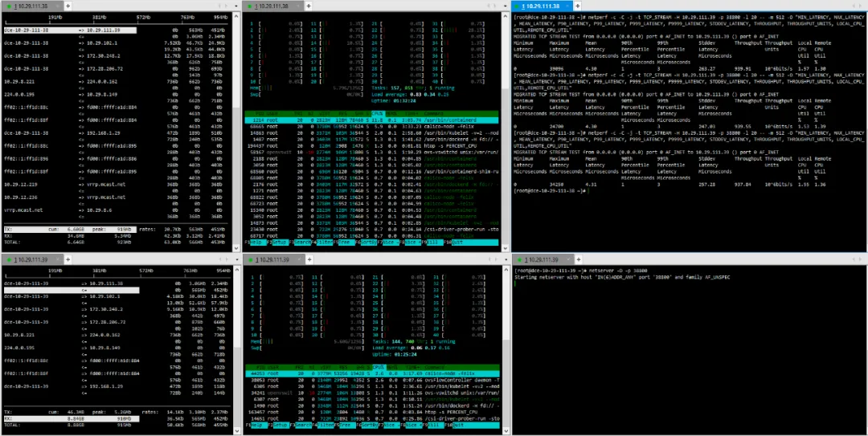Open a new tab in the bottom-right netserver pane
The height and width of the screenshot is (436, 868).
(577, 259)
